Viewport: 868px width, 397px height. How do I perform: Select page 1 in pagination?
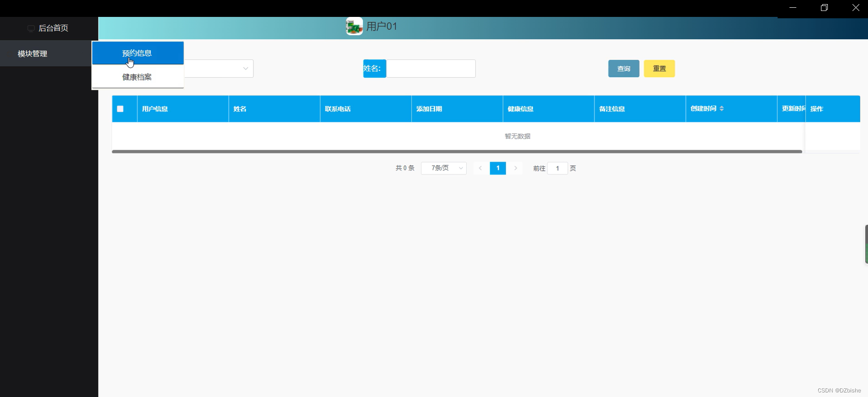click(x=498, y=168)
